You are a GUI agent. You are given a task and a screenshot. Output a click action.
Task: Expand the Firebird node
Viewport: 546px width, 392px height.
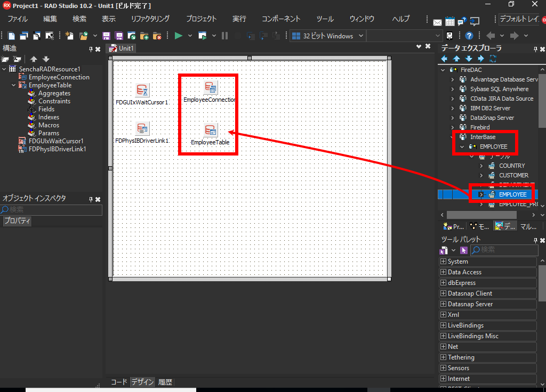coord(452,127)
